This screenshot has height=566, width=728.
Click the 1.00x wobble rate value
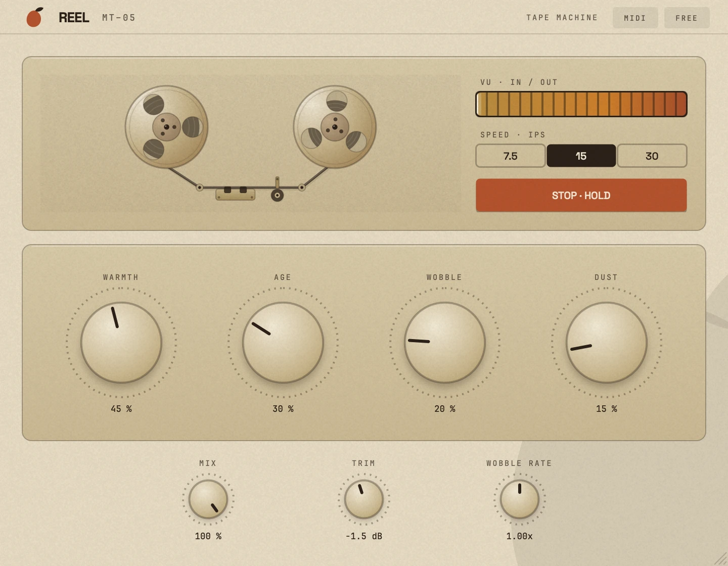[520, 536]
